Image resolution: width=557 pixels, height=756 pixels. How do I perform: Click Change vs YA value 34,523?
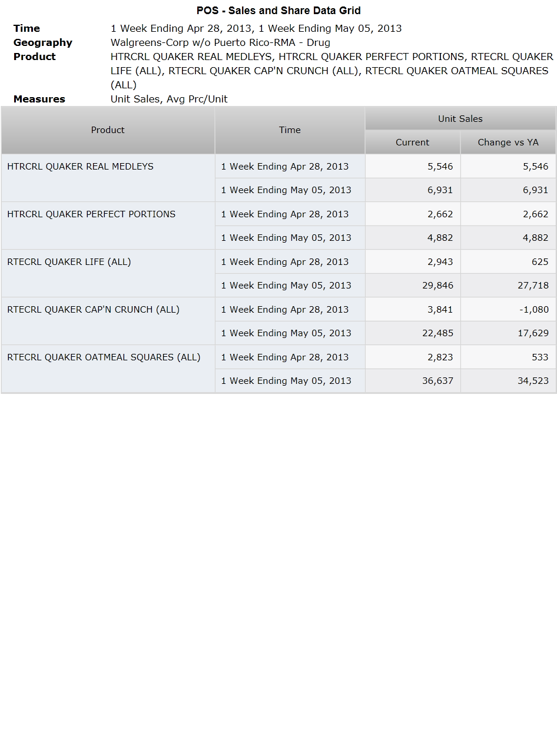tap(508, 381)
